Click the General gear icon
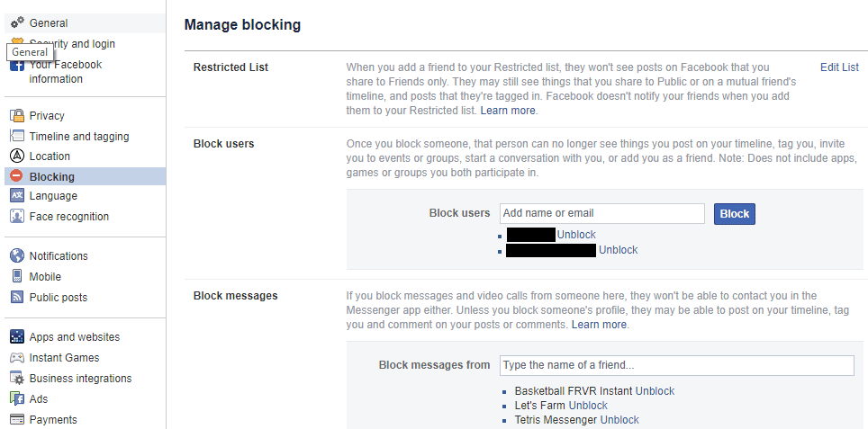This screenshot has width=868, height=429. pos(17,22)
